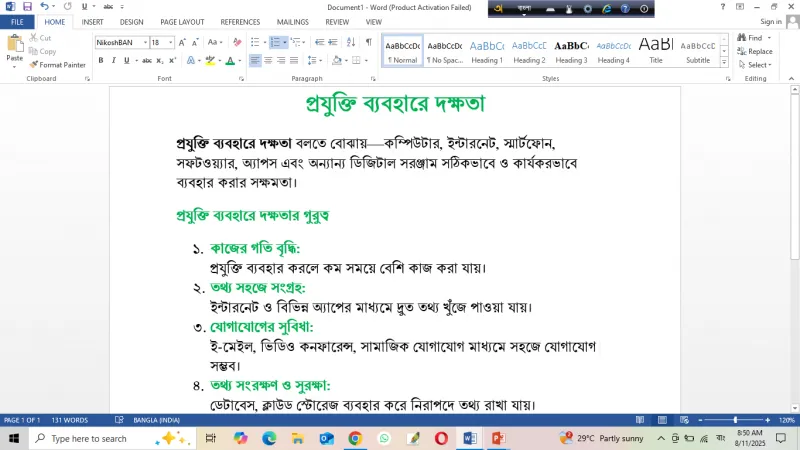Image resolution: width=800 pixels, height=450 pixels.
Task: Open the font size dropdown showing 18
Action: click(170, 42)
